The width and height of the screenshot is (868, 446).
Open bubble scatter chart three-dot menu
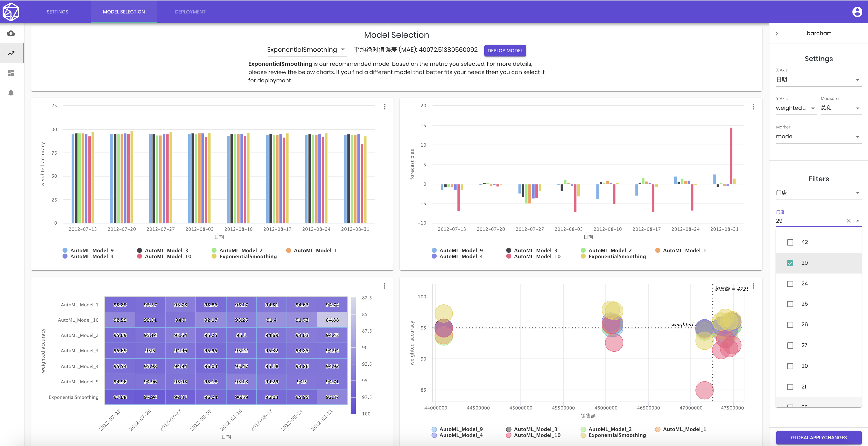coord(753,286)
